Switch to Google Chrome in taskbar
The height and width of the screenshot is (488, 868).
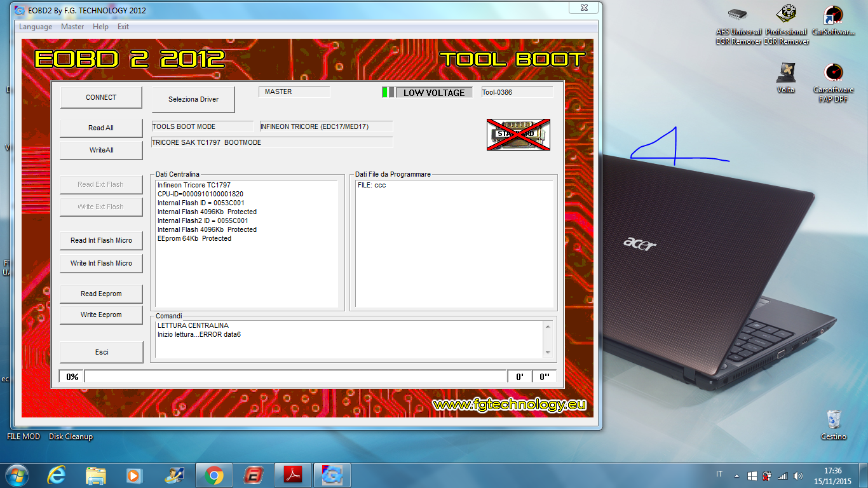(214, 475)
